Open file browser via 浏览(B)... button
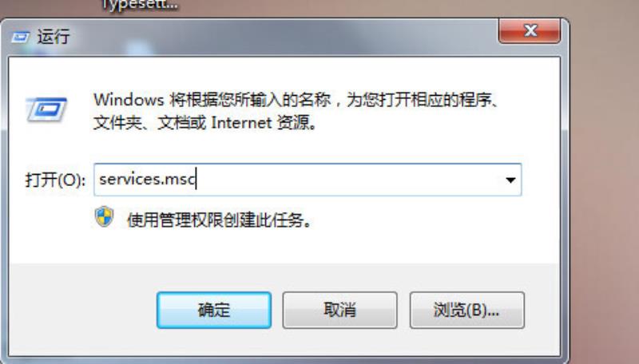 click(466, 311)
